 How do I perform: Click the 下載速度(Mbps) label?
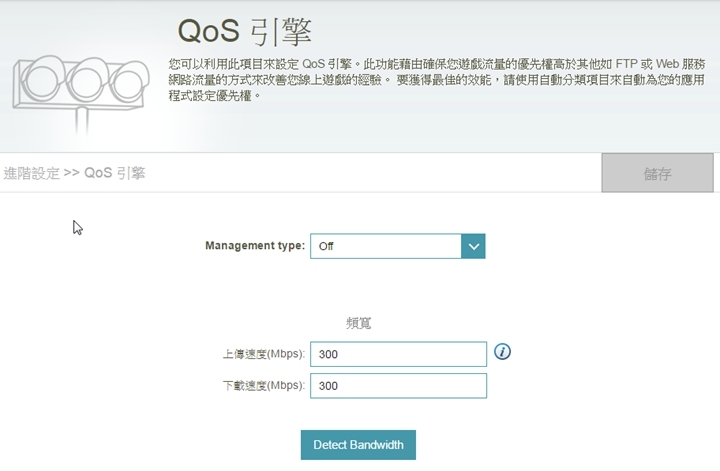pyautogui.click(x=264, y=385)
